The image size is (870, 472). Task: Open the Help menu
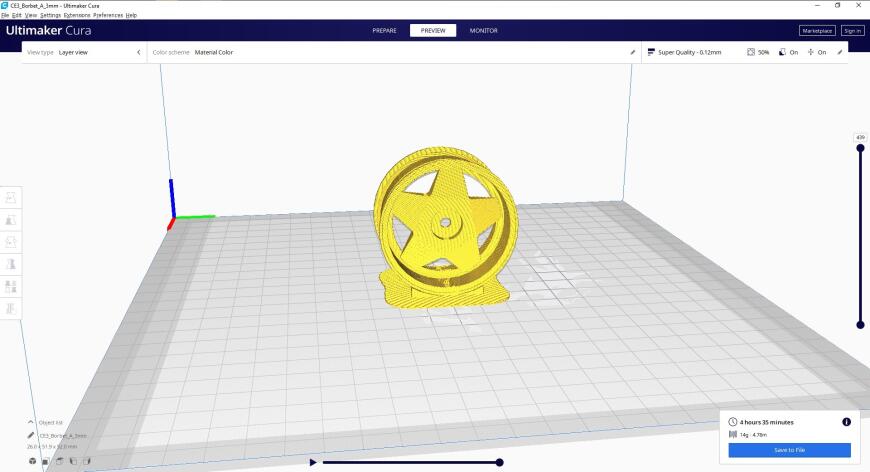(131, 15)
